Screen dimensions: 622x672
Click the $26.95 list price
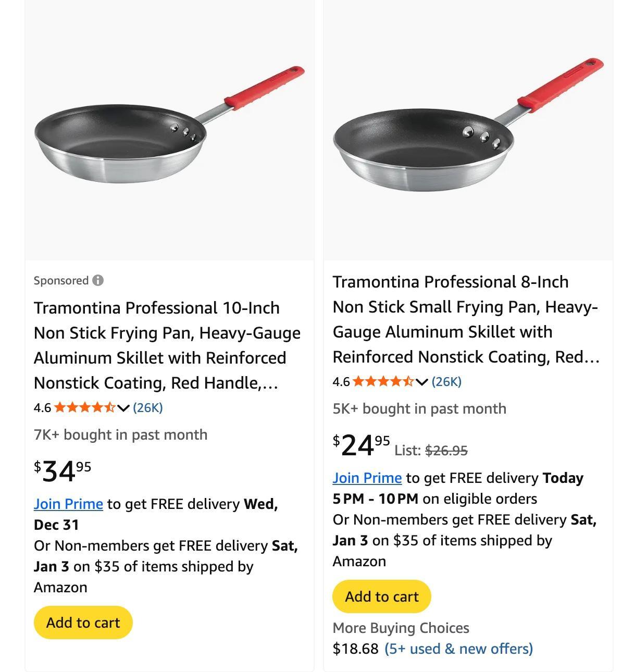pos(446,450)
